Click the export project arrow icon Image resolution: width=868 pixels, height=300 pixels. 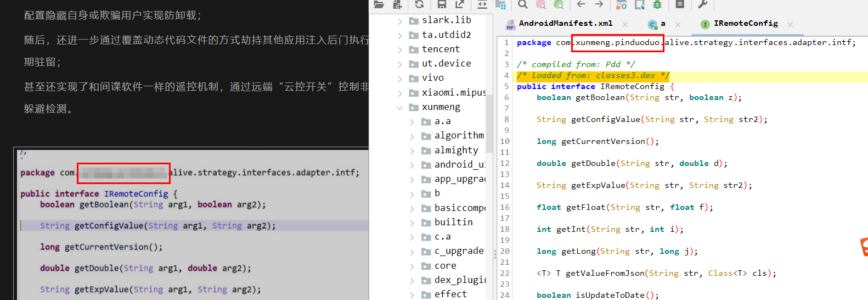460,4
